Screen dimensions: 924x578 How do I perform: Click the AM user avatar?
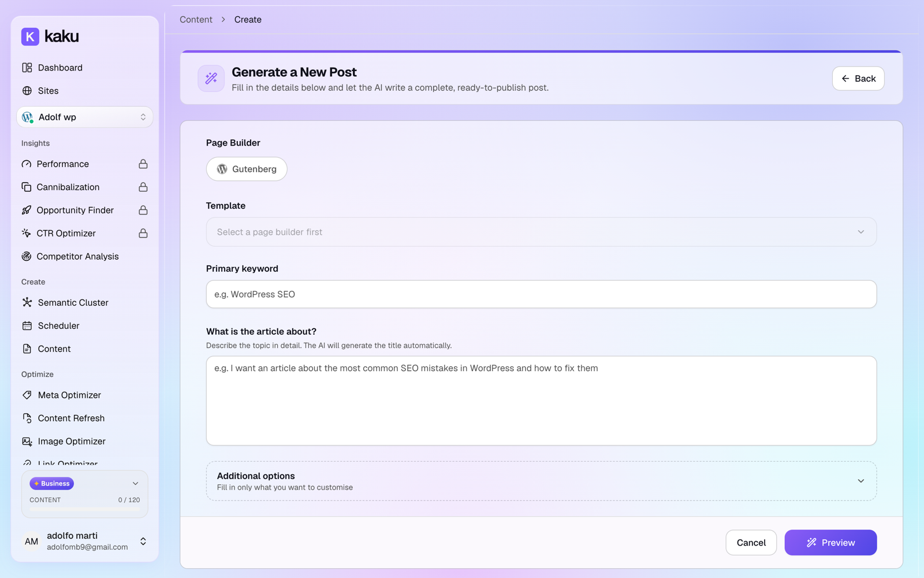[x=31, y=542]
